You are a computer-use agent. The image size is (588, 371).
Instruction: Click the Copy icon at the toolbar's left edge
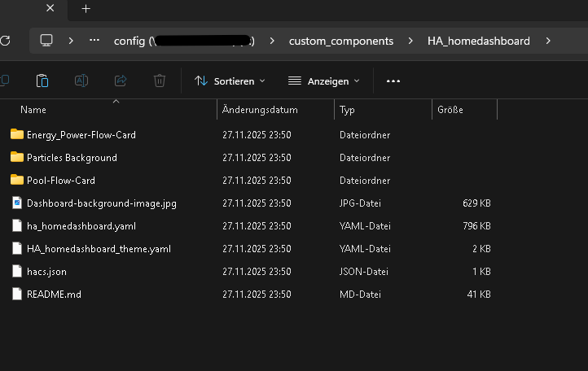(5, 81)
